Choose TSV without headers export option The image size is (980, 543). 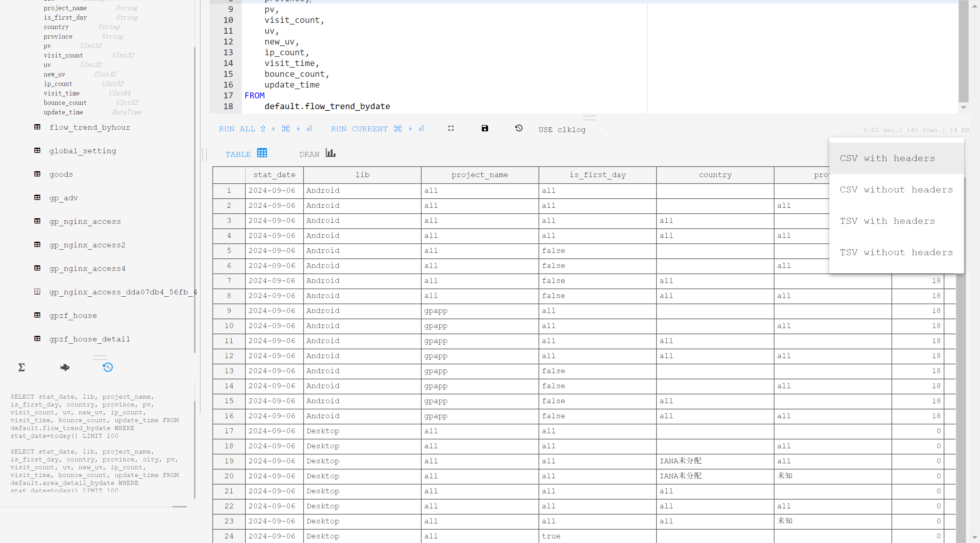tap(896, 253)
